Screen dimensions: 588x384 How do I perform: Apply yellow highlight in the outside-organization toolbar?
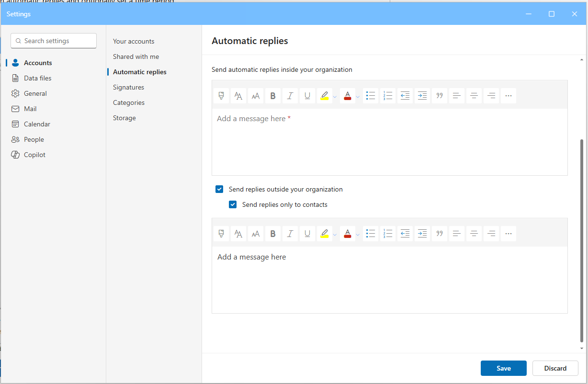(325, 234)
